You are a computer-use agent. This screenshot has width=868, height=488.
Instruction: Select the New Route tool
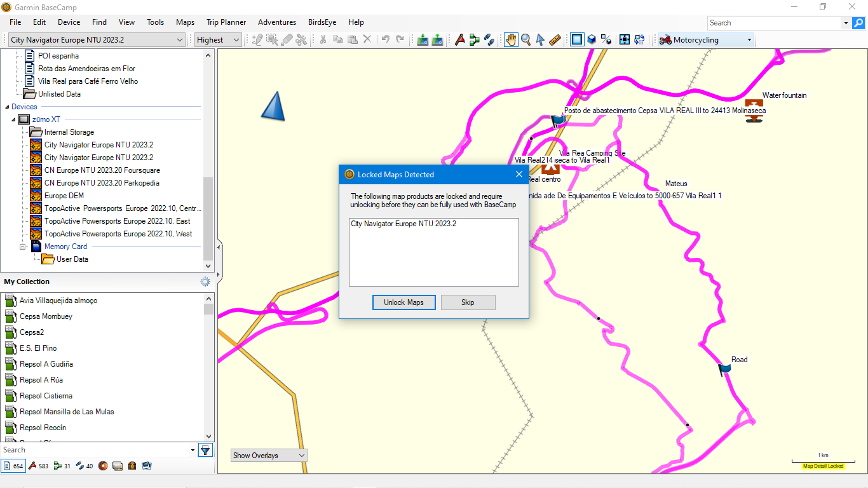475,39
